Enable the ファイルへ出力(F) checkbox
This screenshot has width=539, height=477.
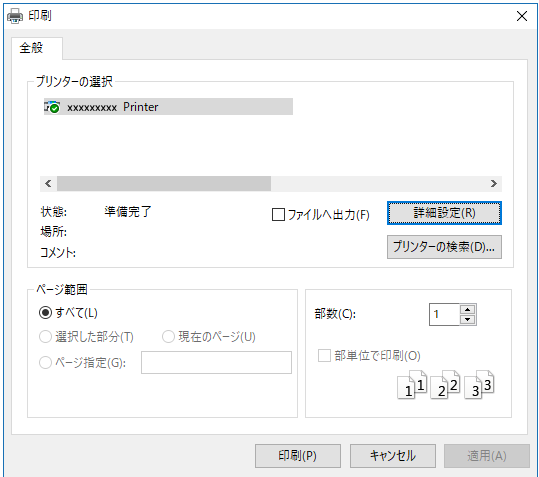point(278,214)
